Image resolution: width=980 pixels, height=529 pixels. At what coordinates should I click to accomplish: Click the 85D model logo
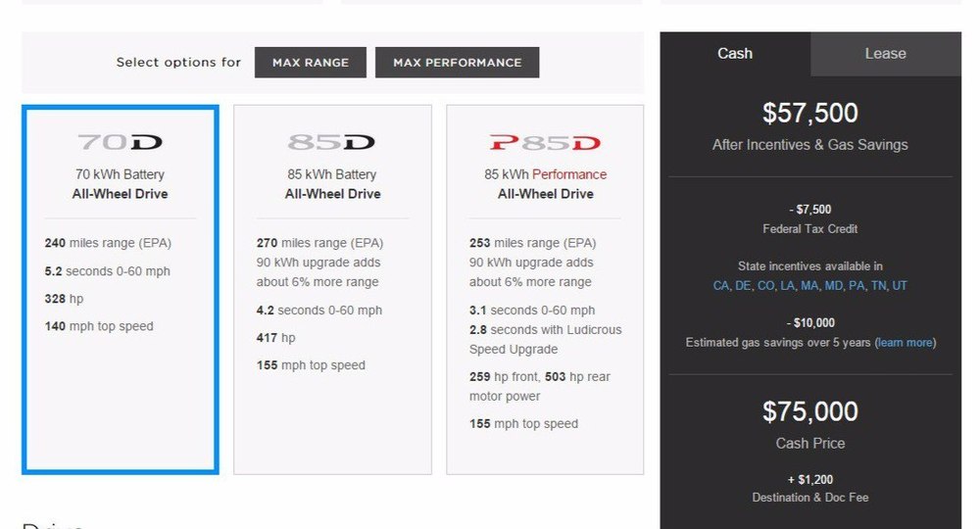click(x=332, y=143)
